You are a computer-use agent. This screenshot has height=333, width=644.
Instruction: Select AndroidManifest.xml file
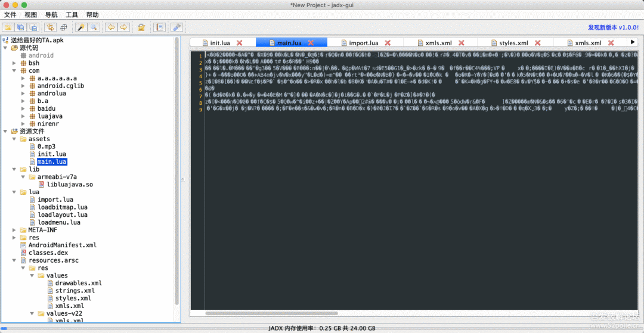click(63, 245)
